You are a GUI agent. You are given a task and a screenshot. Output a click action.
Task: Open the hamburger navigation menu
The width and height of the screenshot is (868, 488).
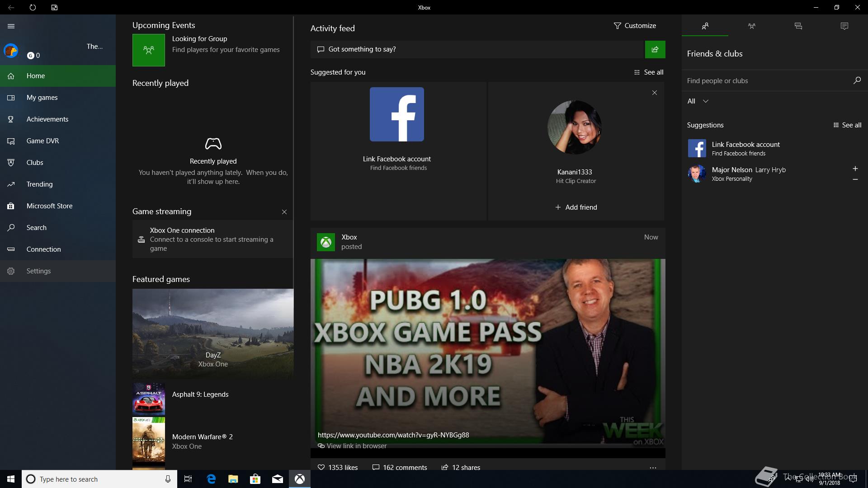click(11, 26)
